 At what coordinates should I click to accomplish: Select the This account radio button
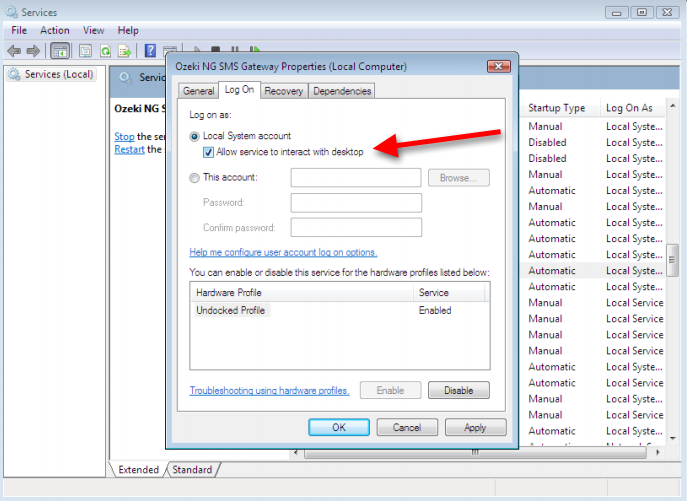pos(194,178)
